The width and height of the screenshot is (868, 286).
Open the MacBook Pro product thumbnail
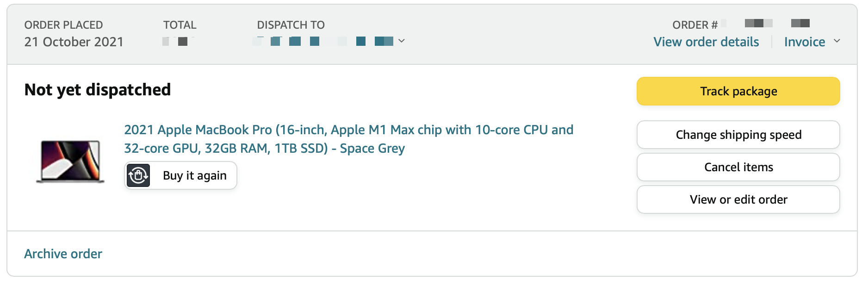(x=70, y=162)
